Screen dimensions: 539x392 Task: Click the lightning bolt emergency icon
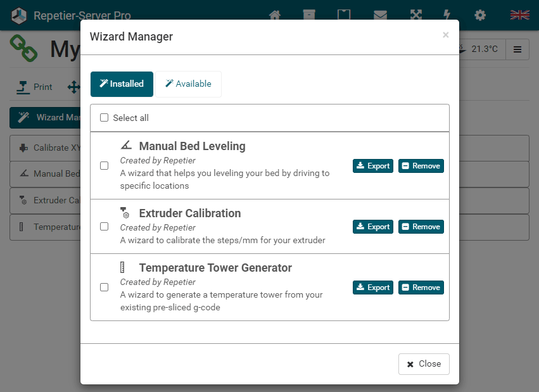[447, 15]
